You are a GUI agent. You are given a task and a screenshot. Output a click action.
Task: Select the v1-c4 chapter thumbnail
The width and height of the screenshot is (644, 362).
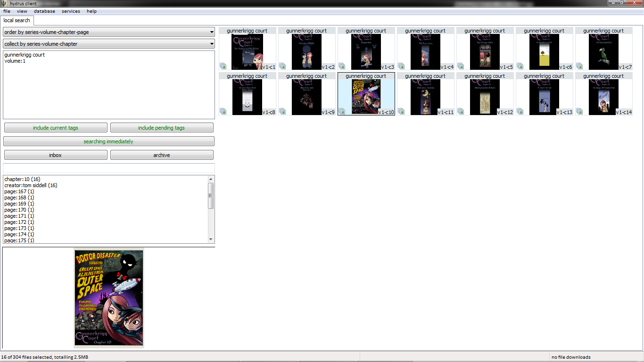[426, 49]
